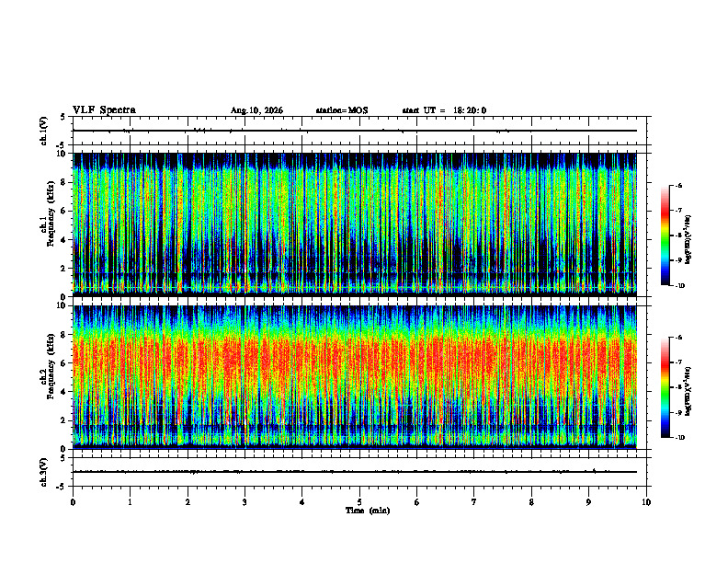Click time axis tick label "2"
Screen dimensions: 728x563
tap(188, 502)
